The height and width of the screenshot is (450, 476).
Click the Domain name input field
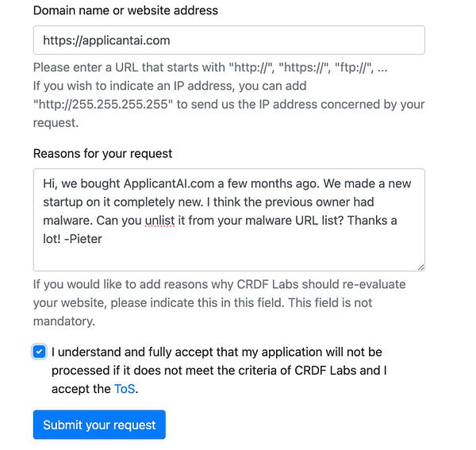228,40
